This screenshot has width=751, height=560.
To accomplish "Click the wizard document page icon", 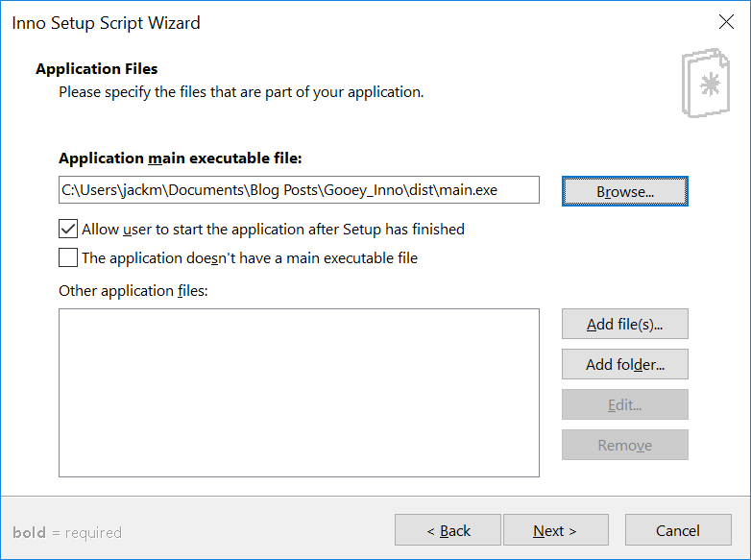I will [x=706, y=83].
